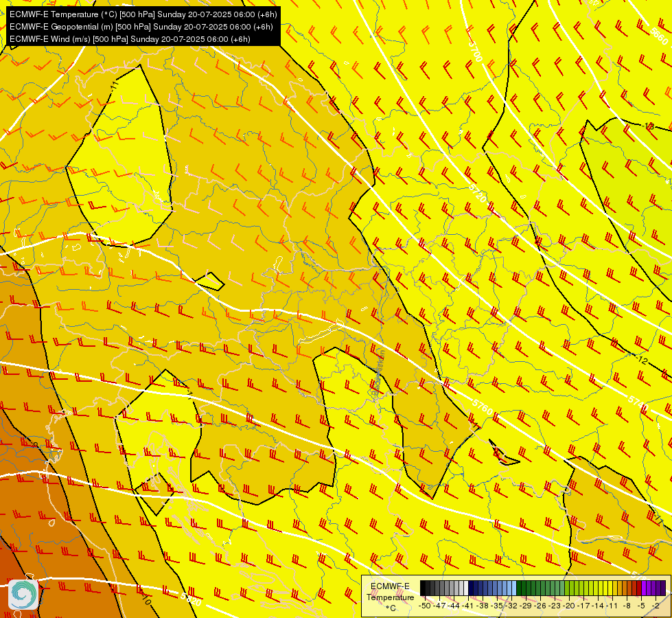The width and height of the screenshot is (672, 618).
Task: Click the -23 label on the legend
Action: [555, 606]
